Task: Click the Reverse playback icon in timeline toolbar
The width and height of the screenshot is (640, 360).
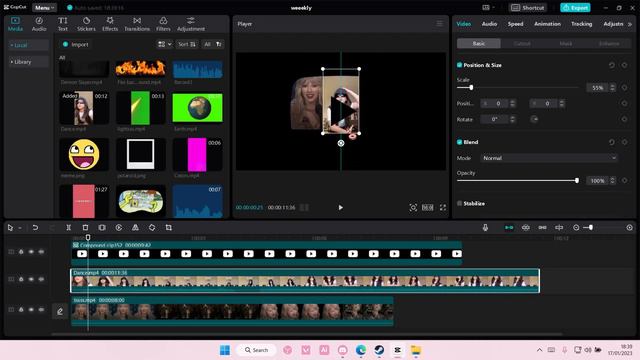Action: [x=118, y=227]
